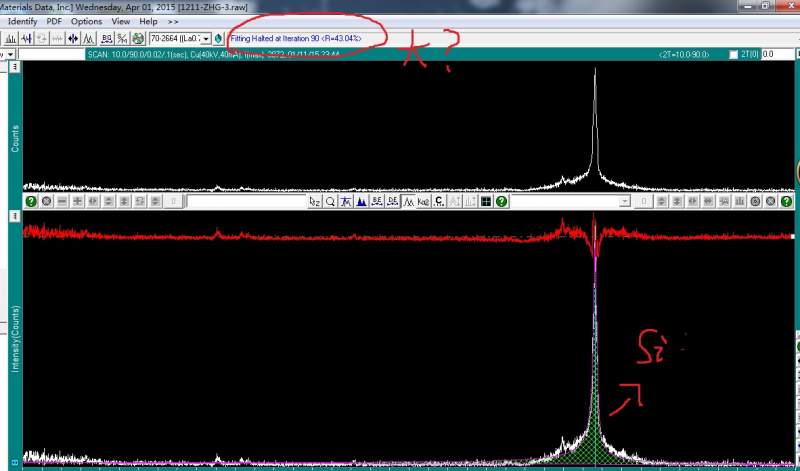Expand the lower plot pane handle button

[x=15, y=217]
